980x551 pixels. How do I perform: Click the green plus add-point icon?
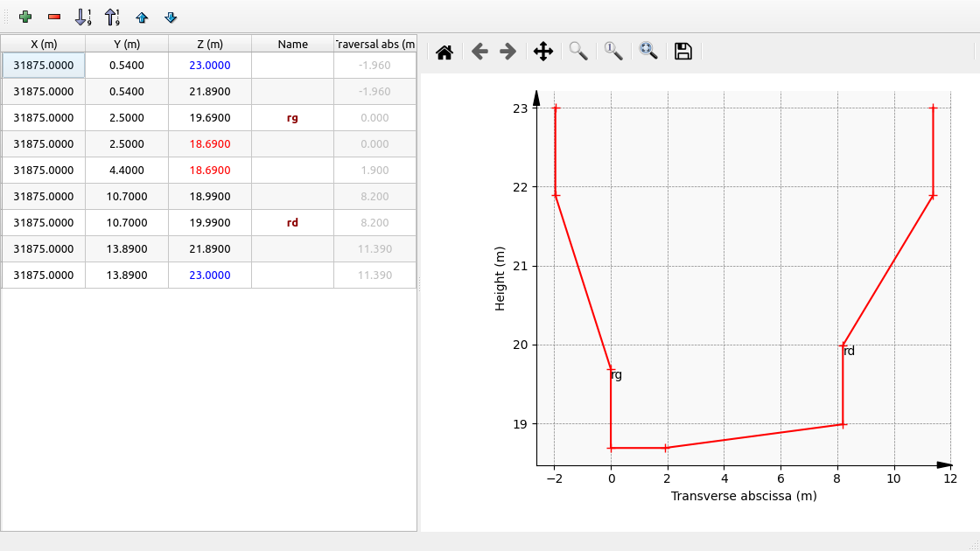coord(25,17)
